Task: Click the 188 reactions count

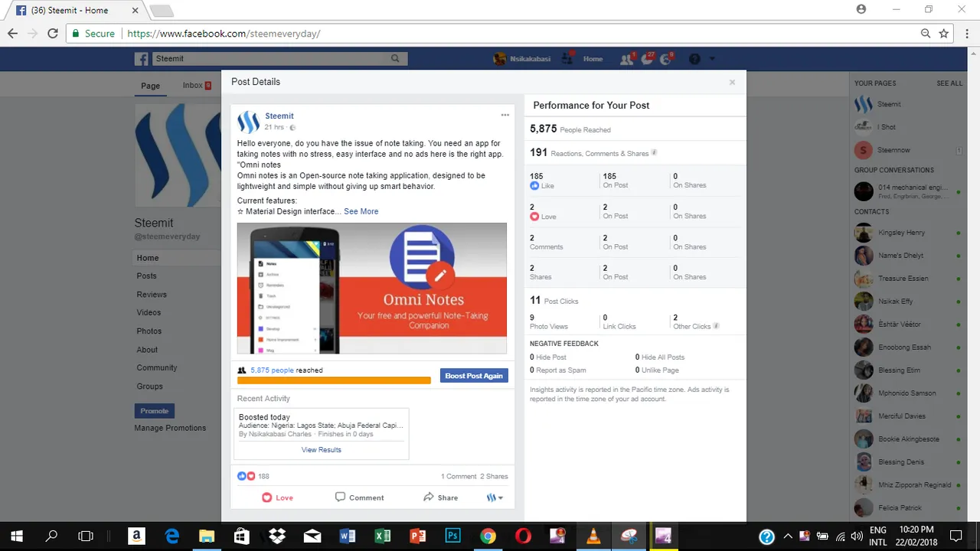Action: coord(263,476)
